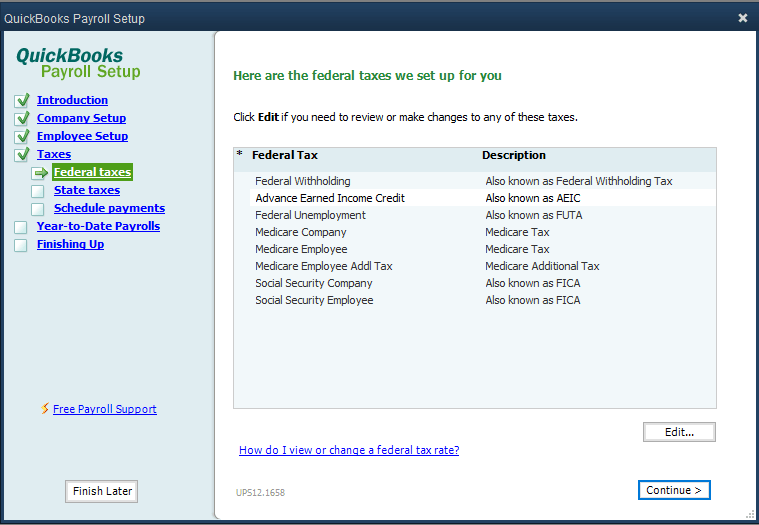Viewport: 759px width, 525px height.
Task: Click the Federal Tax column header
Action: pos(285,155)
